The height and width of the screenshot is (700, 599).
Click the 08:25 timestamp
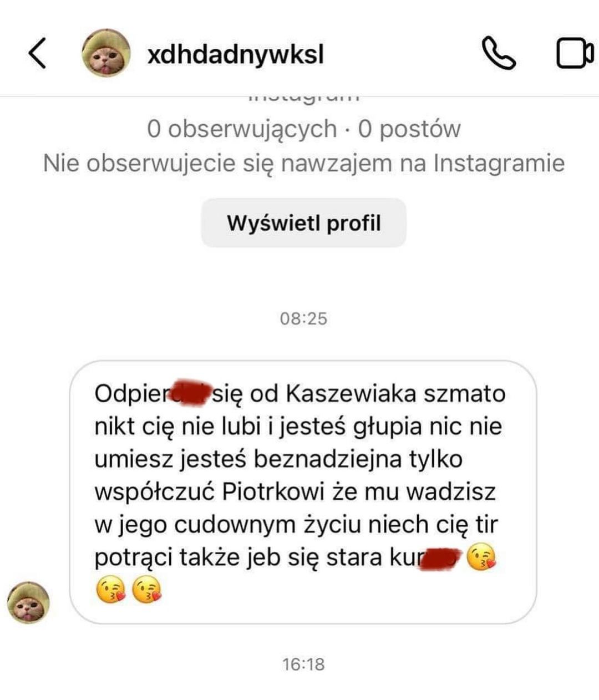pyautogui.click(x=303, y=319)
